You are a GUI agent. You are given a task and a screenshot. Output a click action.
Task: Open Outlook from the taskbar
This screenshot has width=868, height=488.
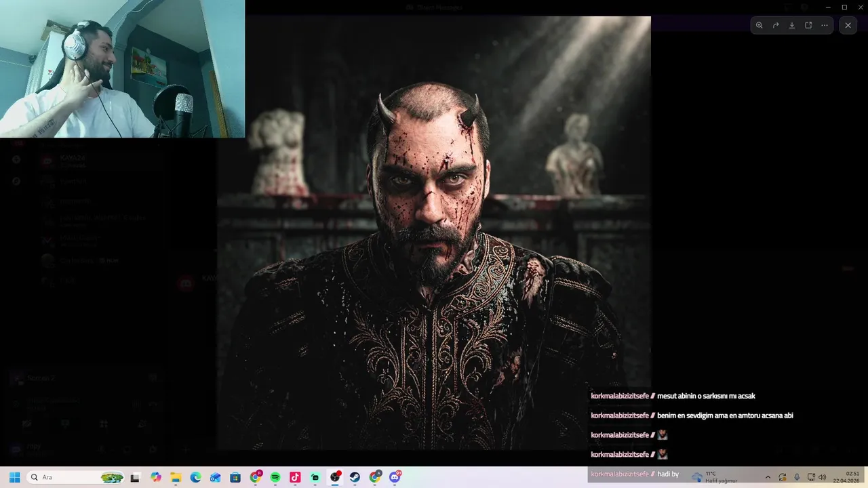[x=215, y=477]
